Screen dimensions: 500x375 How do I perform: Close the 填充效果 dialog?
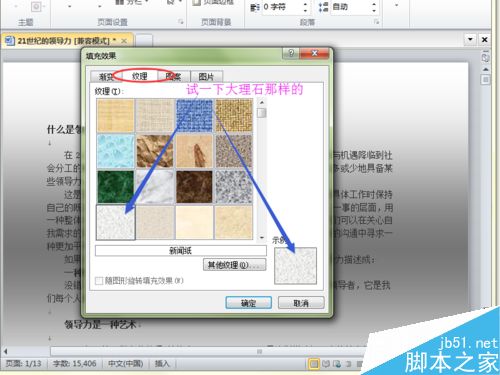[x=314, y=53]
